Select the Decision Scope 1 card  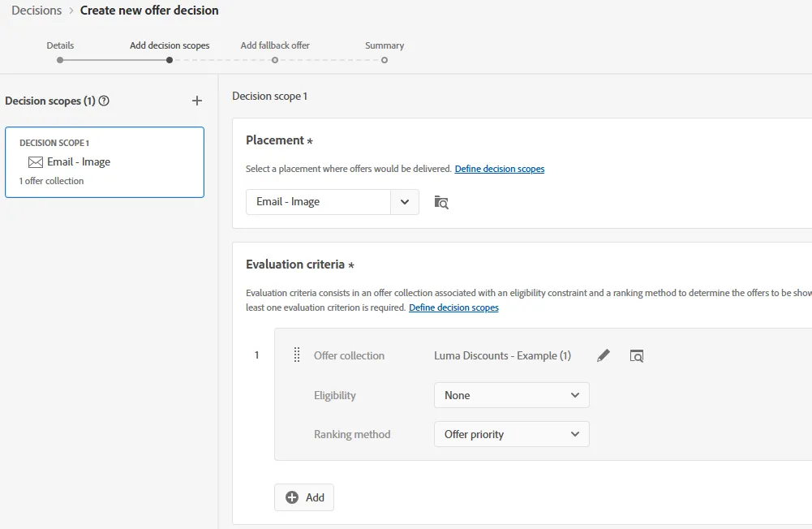pos(105,162)
